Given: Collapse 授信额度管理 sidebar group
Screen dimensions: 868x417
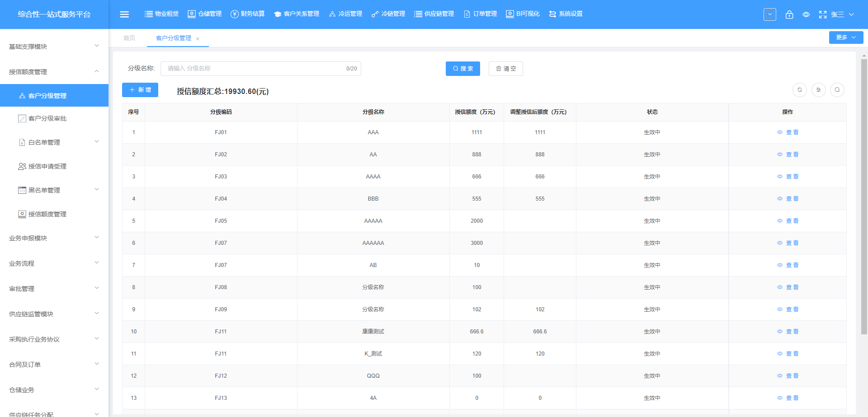Looking at the screenshot, I should point(54,72).
